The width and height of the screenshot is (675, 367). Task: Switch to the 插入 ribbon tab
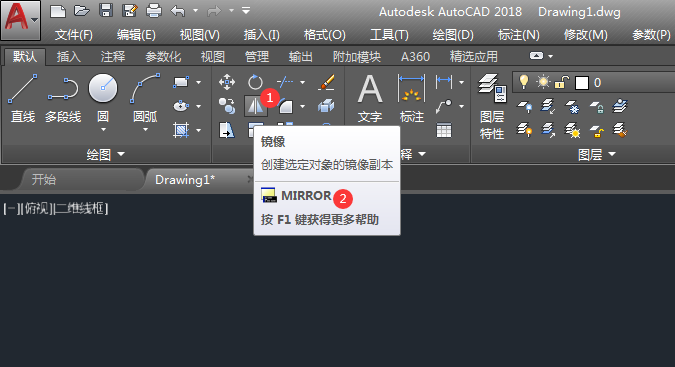tap(68, 56)
